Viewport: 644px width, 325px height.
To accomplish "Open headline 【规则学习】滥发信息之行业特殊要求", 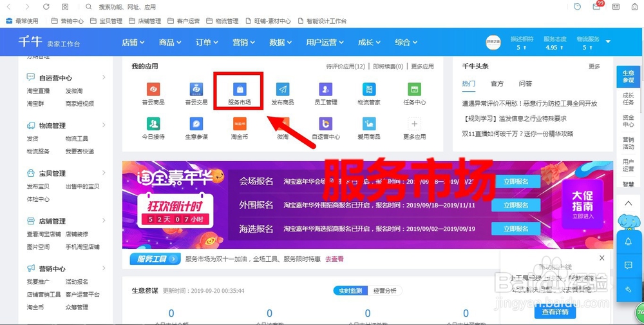I will [x=514, y=119].
